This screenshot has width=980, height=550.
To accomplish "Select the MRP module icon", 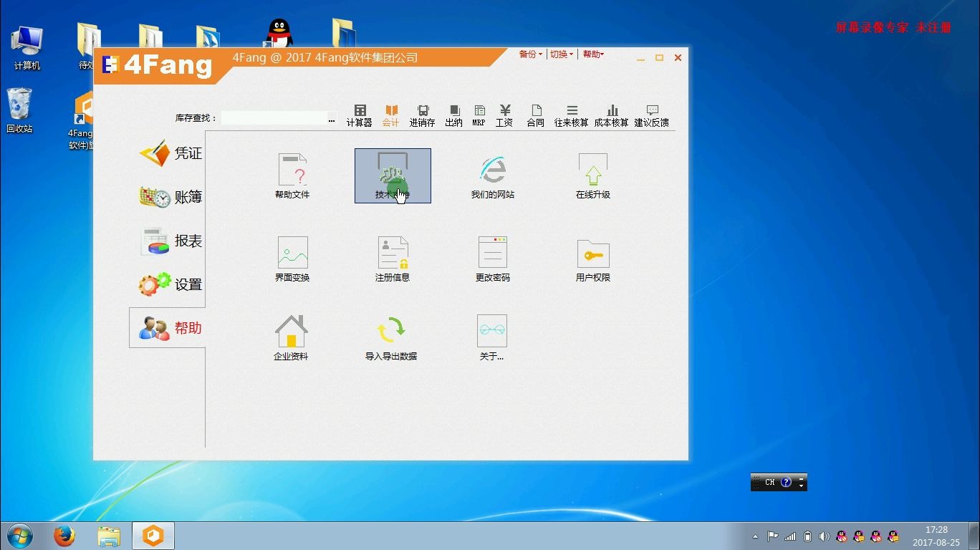I will [479, 115].
